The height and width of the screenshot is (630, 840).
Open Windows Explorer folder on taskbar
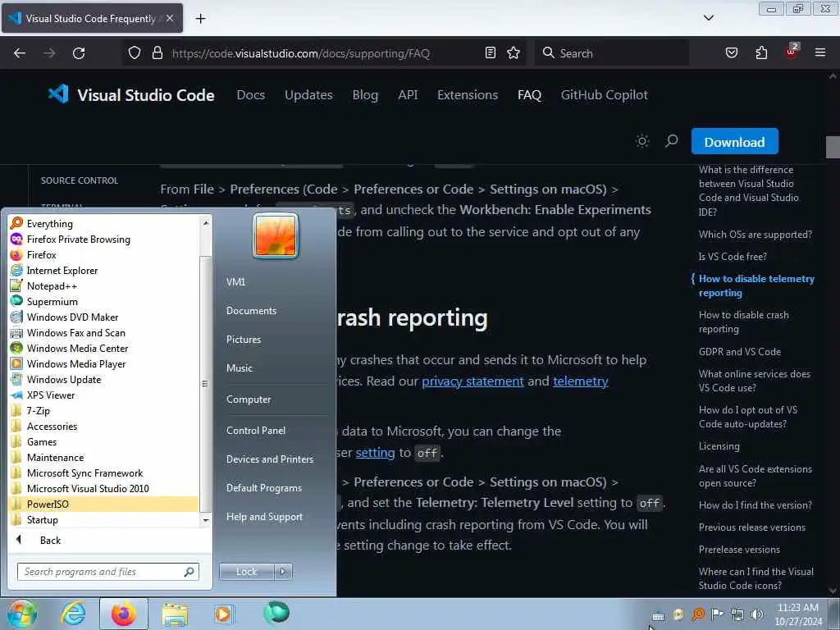click(175, 614)
